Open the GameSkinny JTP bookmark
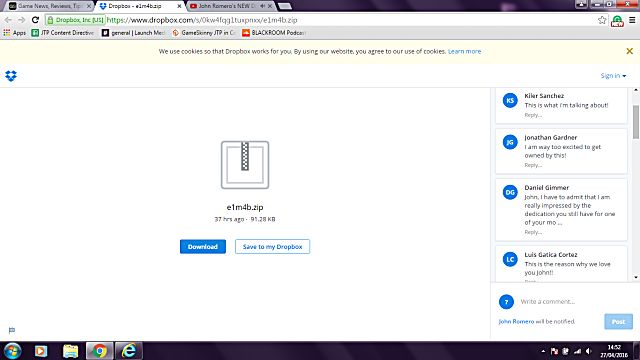The width and height of the screenshot is (640, 360). (x=204, y=33)
